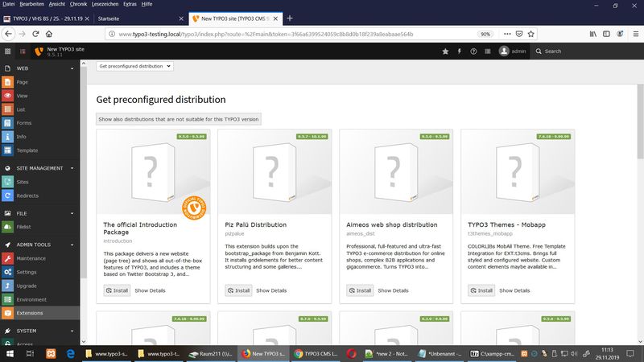644x362 pixels.
Task: Open the Chronik menu
Action: 78,4
